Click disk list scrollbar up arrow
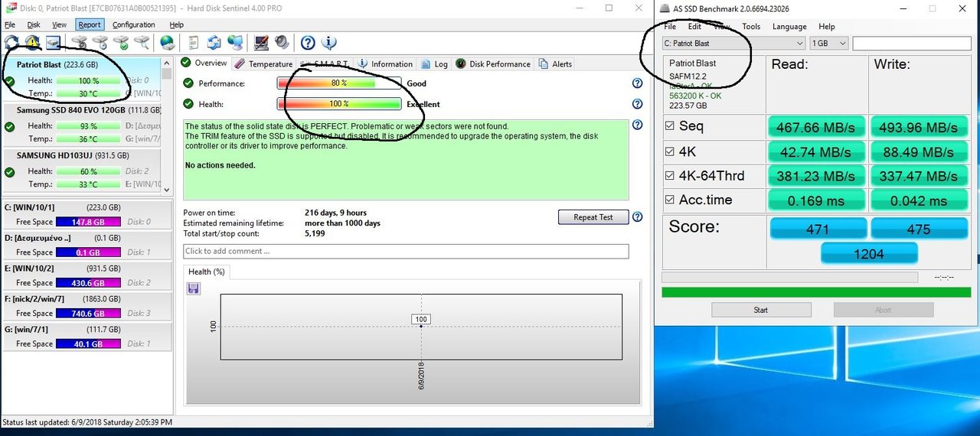The width and height of the screenshot is (980, 436). click(167, 62)
